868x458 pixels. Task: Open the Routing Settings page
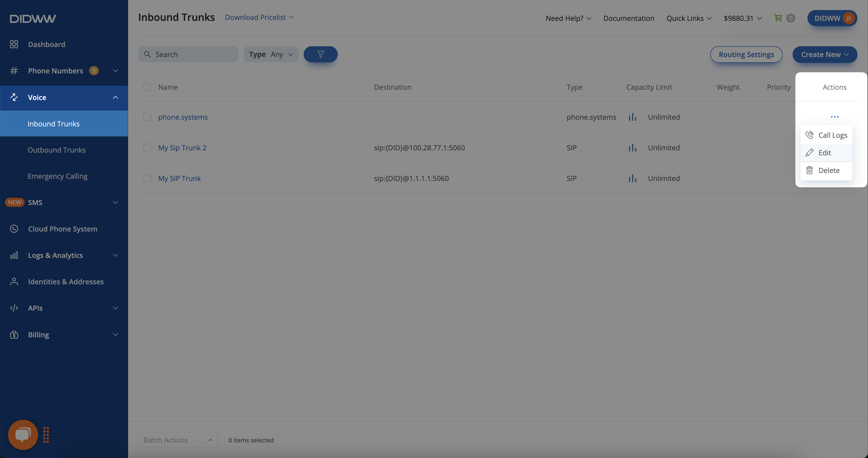pos(746,54)
